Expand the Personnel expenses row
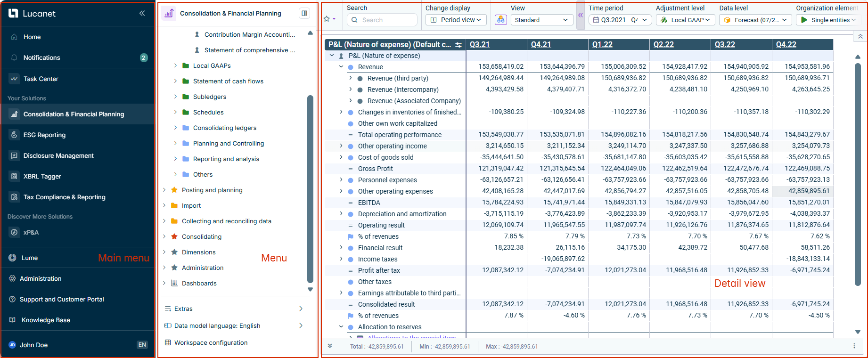The height and width of the screenshot is (358, 868). (x=341, y=180)
